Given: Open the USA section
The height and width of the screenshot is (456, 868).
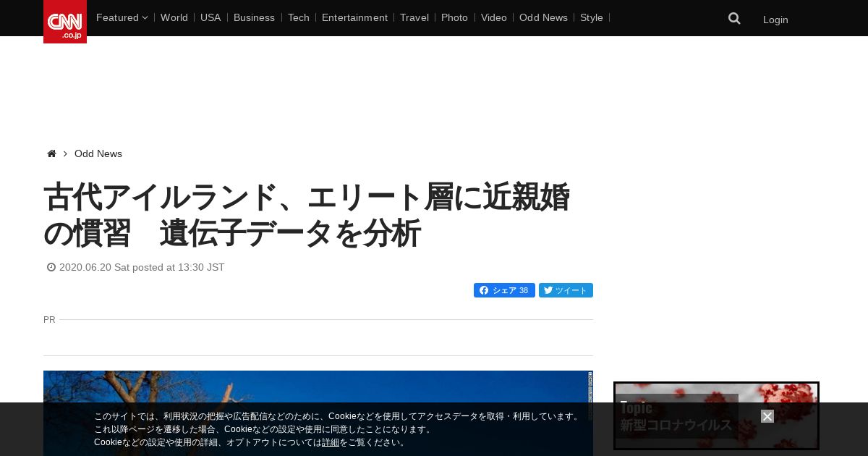Looking at the screenshot, I should (210, 17).
